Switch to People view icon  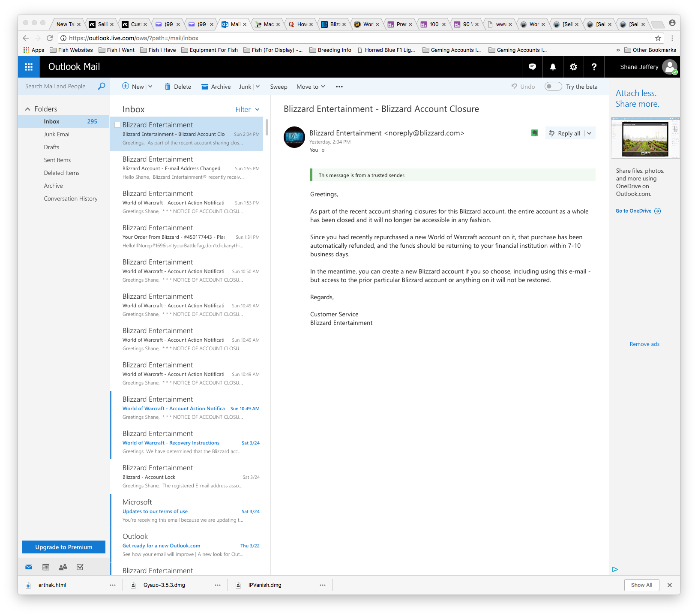tap(63, 567)
